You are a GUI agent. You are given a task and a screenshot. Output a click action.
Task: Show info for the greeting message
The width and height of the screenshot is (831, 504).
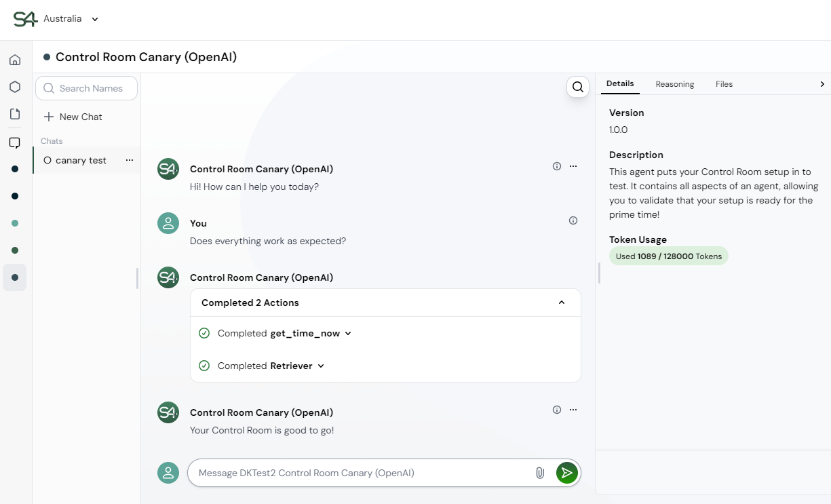pos(557,166)
